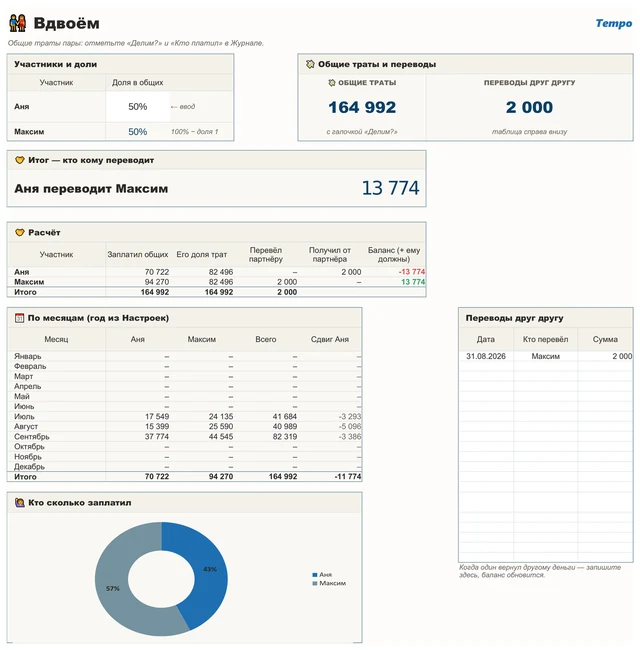Select the Август row label

(x=26, y=427)
